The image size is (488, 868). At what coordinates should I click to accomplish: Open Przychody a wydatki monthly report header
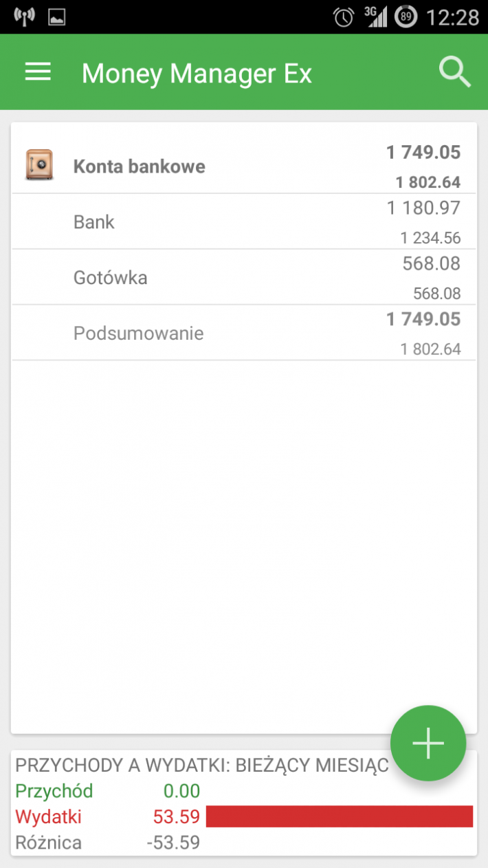tap(202, 766)
